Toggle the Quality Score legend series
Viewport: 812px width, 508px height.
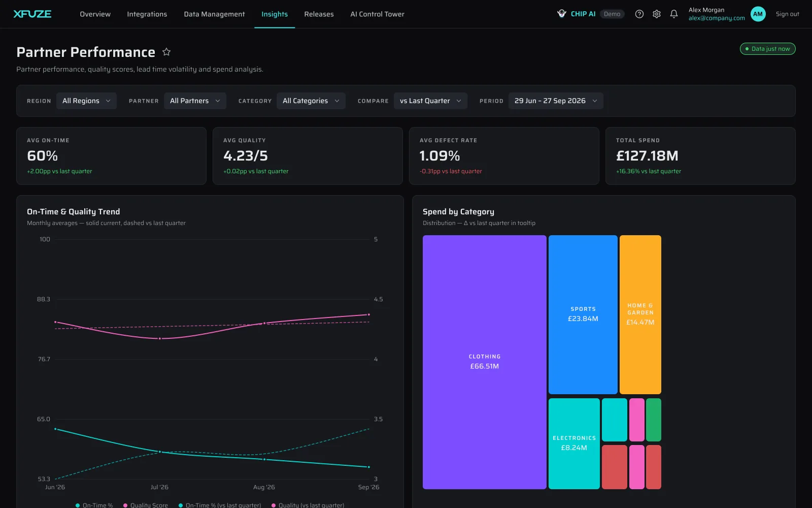[146, 505]
